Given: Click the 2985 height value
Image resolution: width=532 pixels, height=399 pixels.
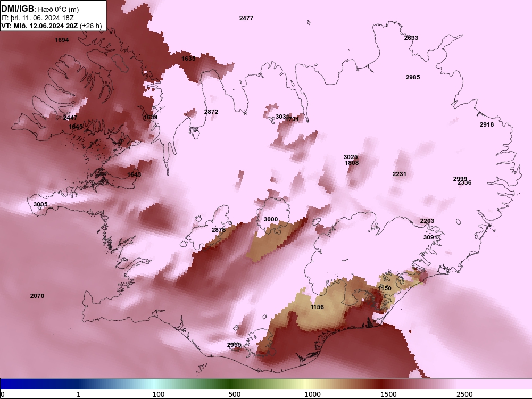Looking at the screenshot, I should pos(413,77).
